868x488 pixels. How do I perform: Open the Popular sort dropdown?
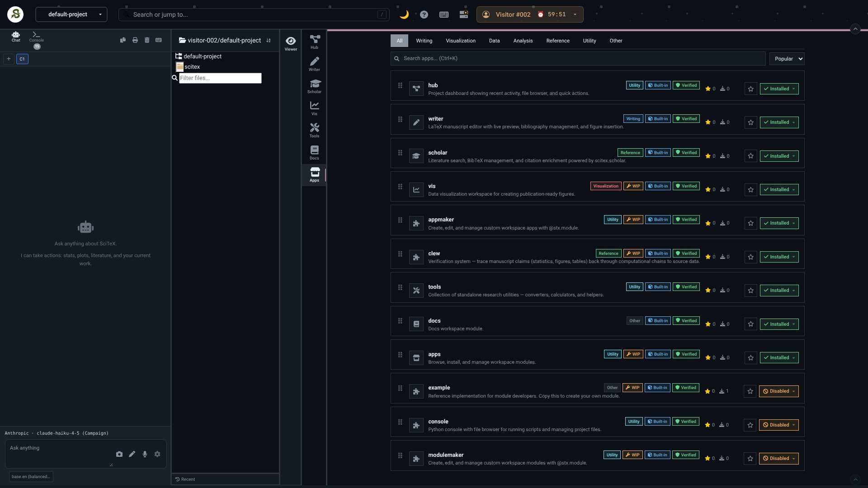787,59
